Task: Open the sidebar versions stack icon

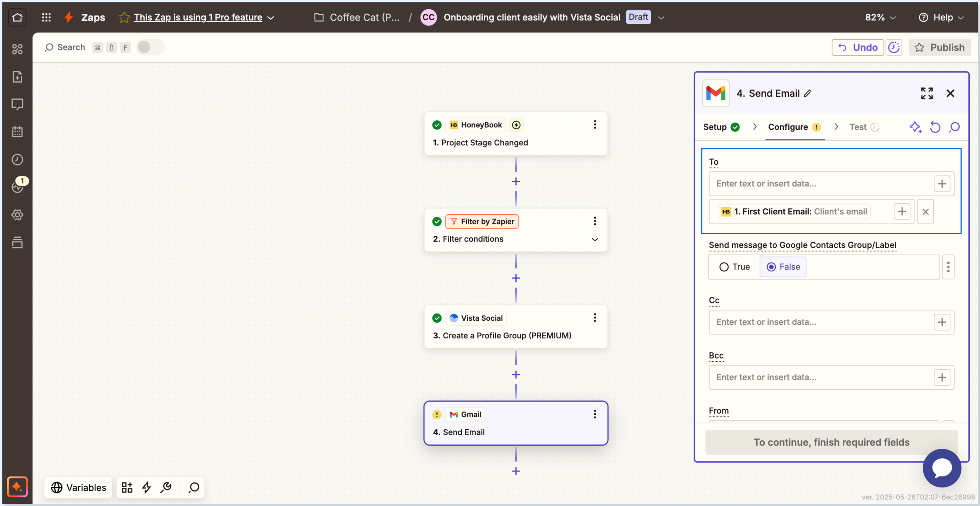Action: pyautogui.click(x=17, y=242)
